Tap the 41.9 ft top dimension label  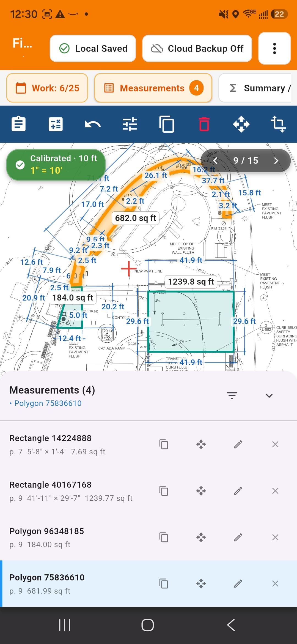[191, 260]
